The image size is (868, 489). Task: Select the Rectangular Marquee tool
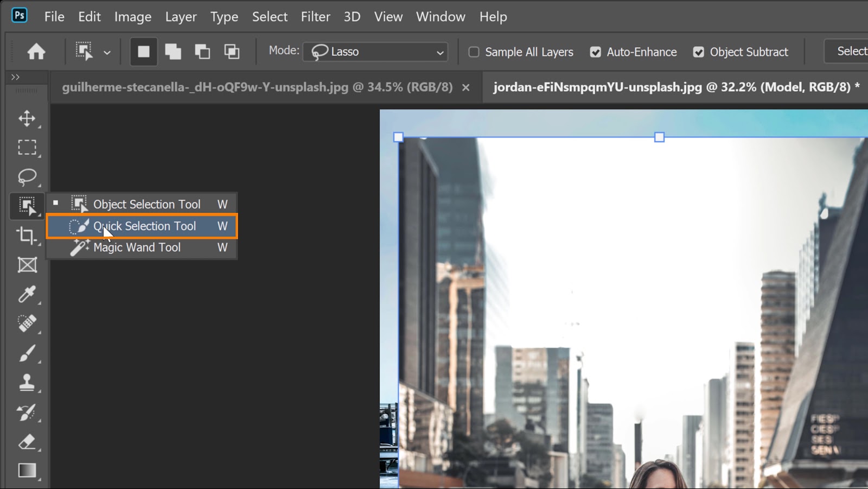[27, 148]
